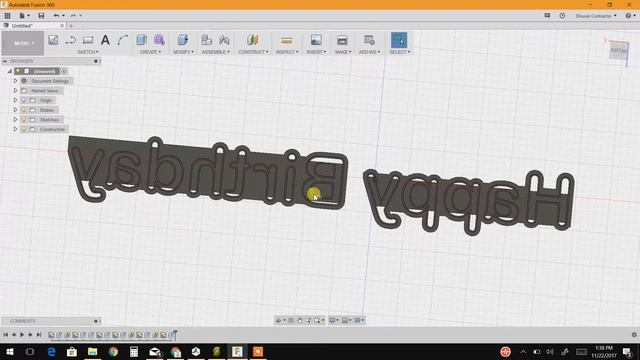The image size is (640, 360).
Task: Select the sketch Text tool (letter A)
Action: [105, 40]
